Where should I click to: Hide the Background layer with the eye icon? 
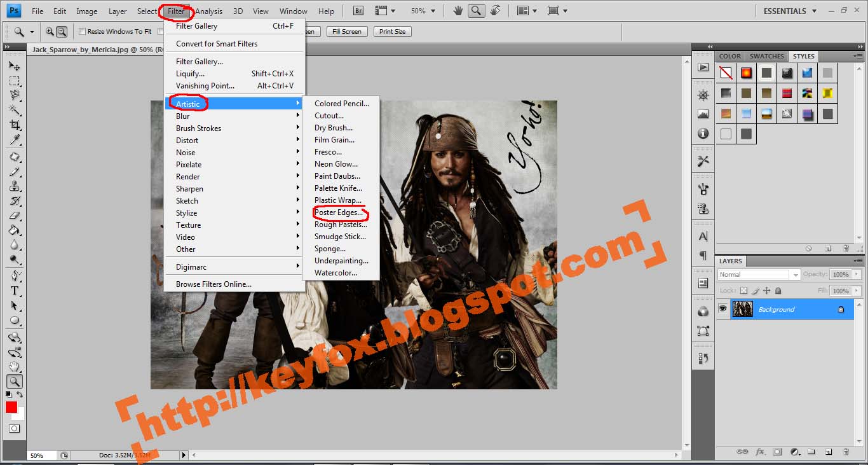pos(722,309)
